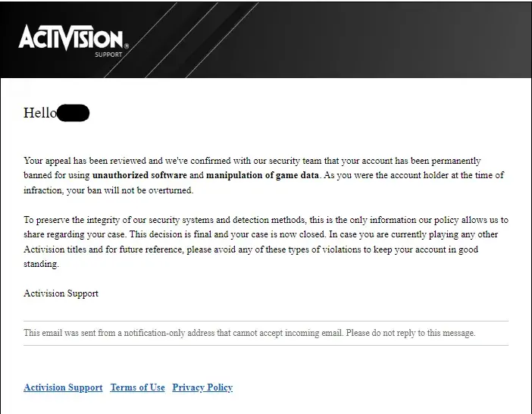This screenshot has width=532, height=414.
Task: Click the SUPPORT label under the logo
Action: [110, 55]
